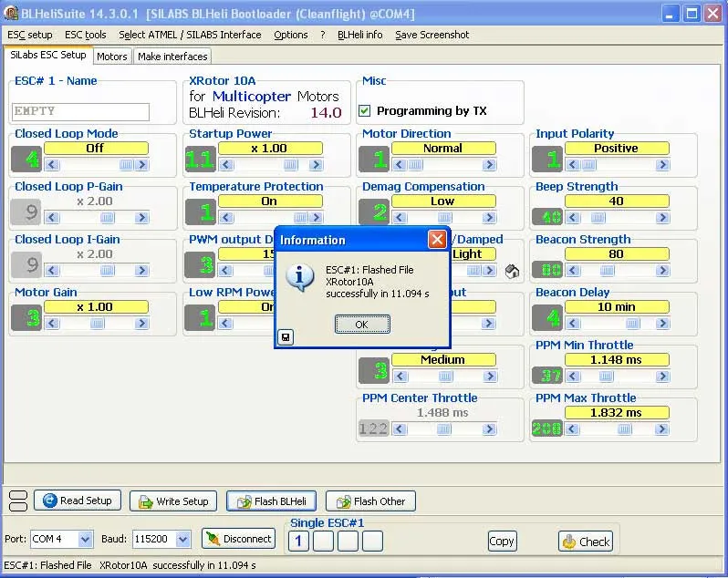The height and width of the screenshot is (578, 728).
Task: Click the Disconnect plug button
Action: pyautogui.click(x=238, y=539)
